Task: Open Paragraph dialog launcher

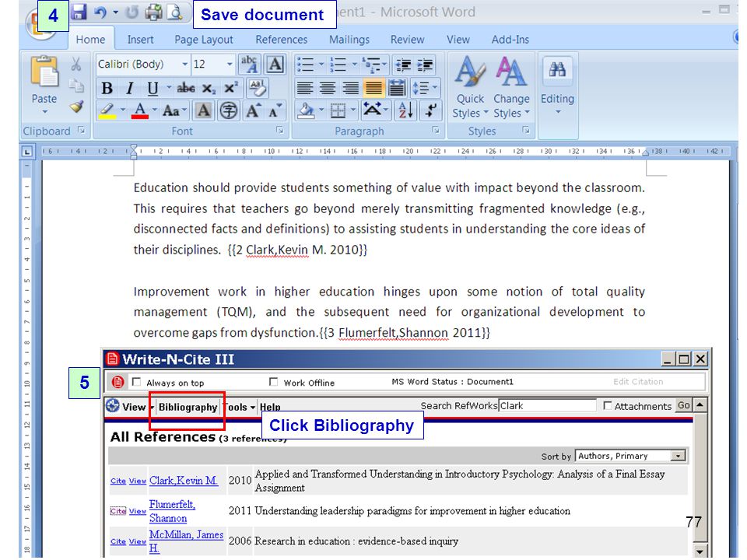Action: point(436,130)
